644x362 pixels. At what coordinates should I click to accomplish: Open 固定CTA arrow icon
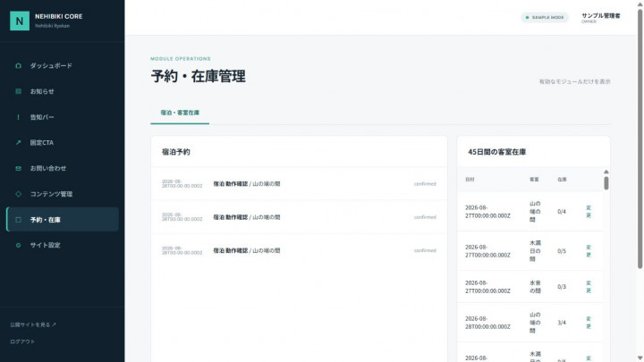(x=18, y=142)
